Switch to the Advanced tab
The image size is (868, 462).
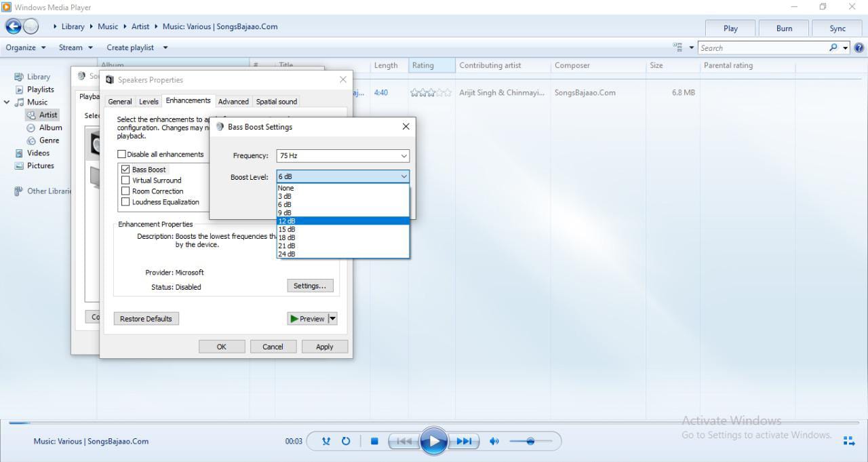(x=233, y=101)
